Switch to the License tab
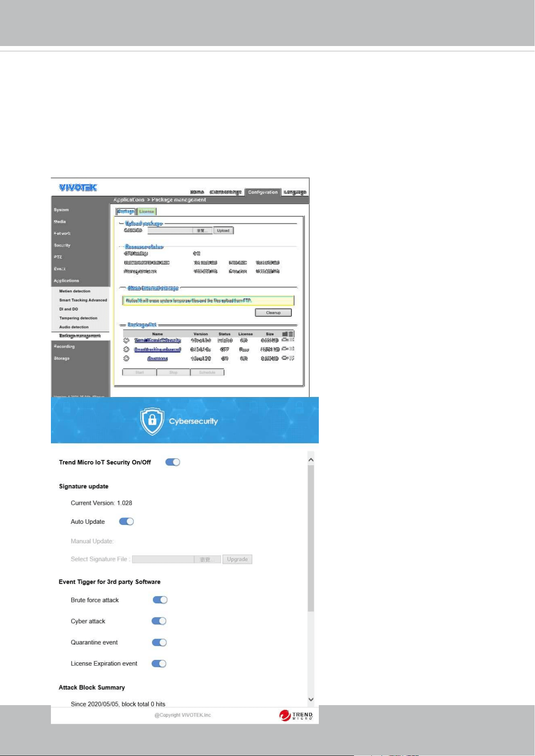 147,212
